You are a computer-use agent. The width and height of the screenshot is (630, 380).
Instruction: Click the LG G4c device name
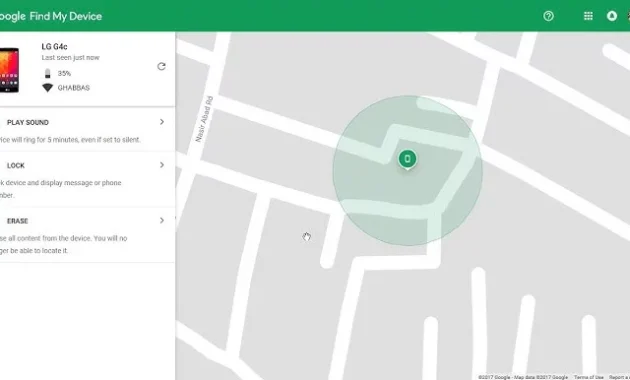pyautogui.click(x=54, y=47)
